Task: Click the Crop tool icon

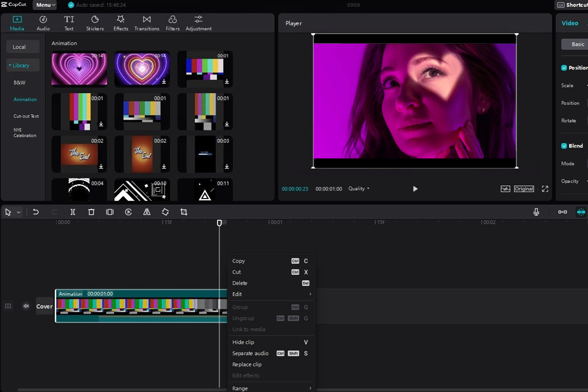Action: click(x=184, y=212)
